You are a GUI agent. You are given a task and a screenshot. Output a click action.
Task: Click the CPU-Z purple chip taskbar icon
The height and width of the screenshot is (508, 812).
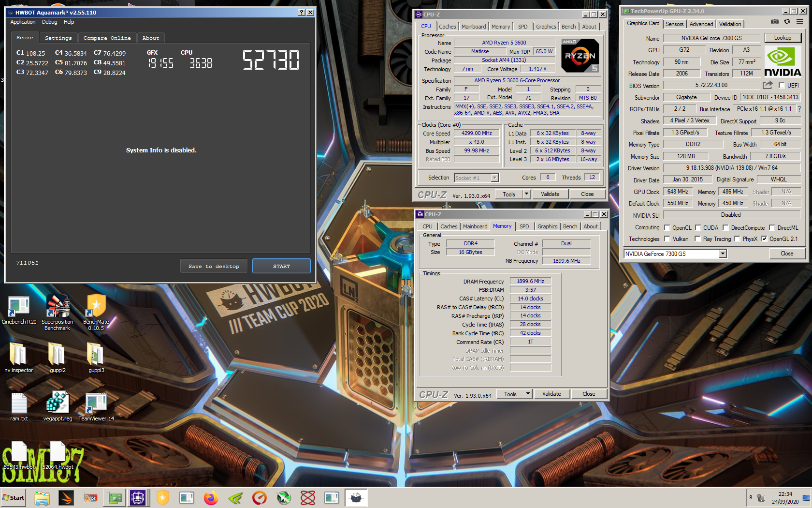138,498
